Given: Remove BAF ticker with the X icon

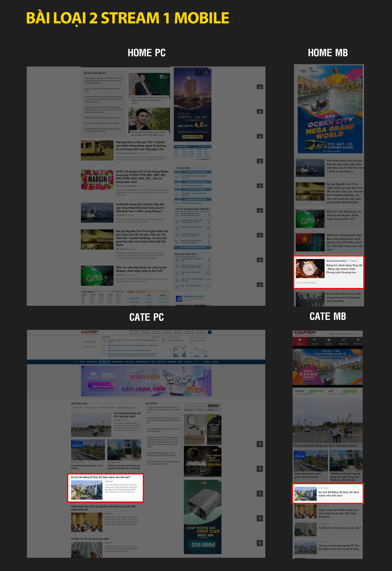Looking at the screenshot, I should pyautogui.click(x=139, y=331).
